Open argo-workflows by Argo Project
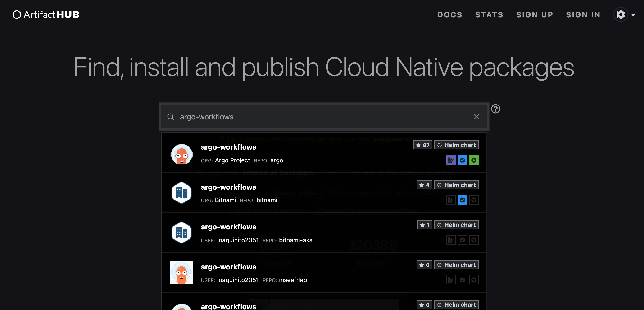The width and height of the screenshot is (644, 310). [x=324, y=153]
